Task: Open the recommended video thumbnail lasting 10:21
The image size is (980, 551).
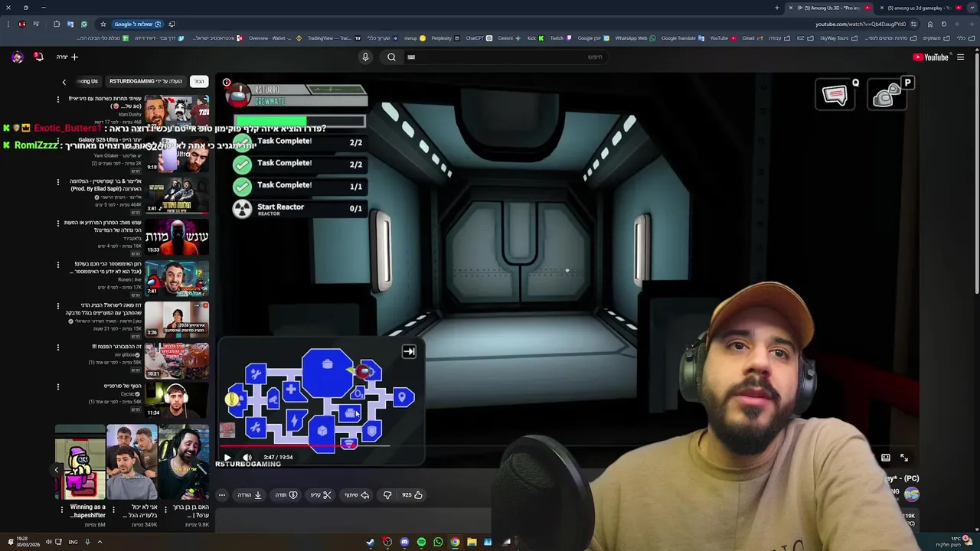Action: 177,360
